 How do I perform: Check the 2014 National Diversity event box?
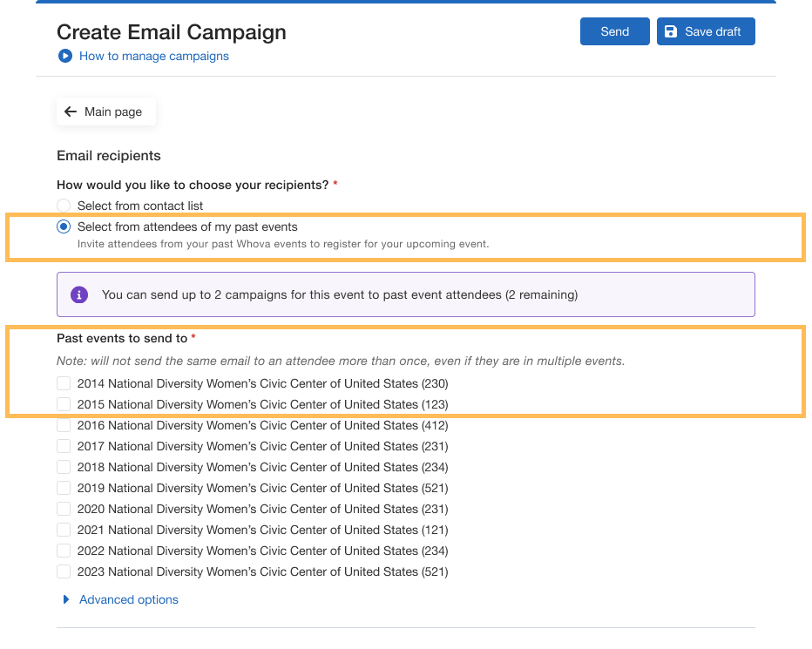64,384
